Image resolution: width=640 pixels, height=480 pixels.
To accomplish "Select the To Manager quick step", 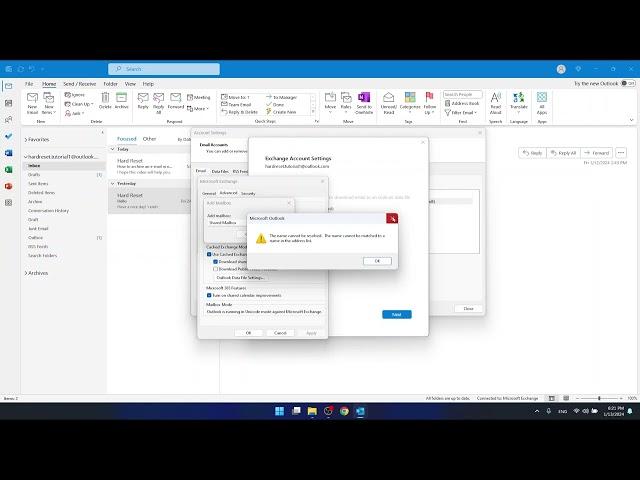I will click(281, 97).
